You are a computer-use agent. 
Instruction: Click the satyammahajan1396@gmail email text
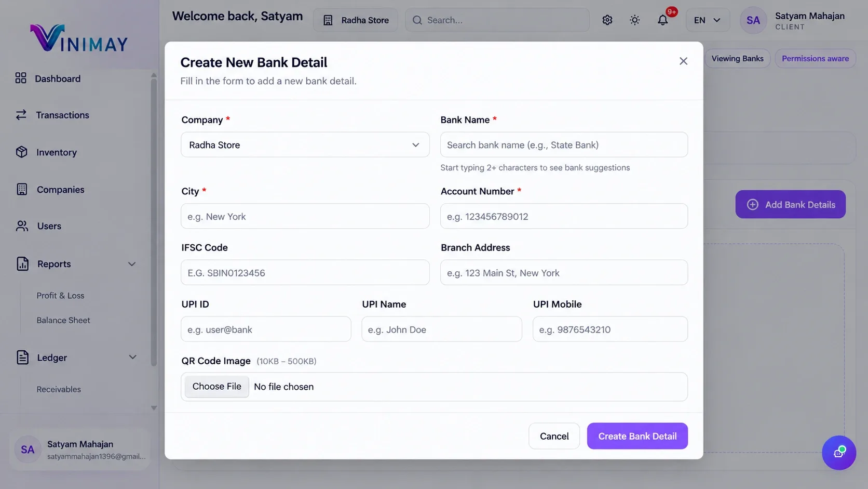click(96, 456)
